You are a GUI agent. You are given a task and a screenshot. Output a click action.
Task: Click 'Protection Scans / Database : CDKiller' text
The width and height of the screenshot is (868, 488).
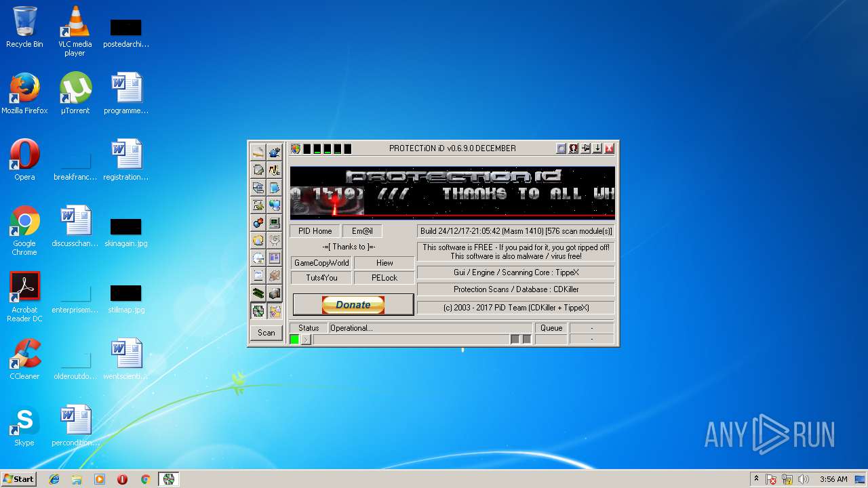pyautogui.click(x=516, y=289)
